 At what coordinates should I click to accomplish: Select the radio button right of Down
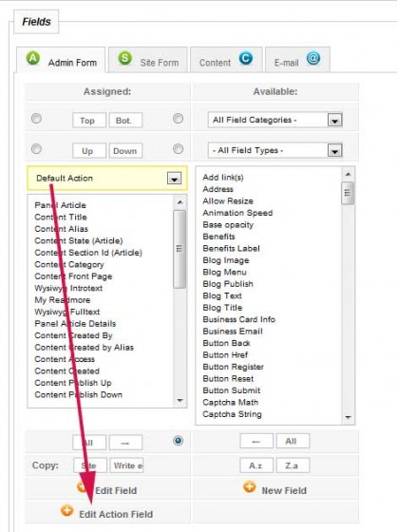178,149
